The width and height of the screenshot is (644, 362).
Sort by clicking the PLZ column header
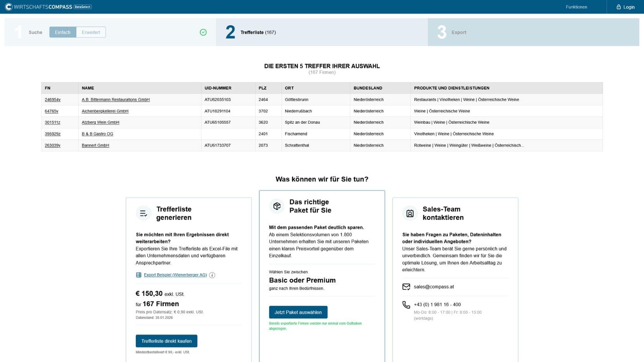click(263, 88)
